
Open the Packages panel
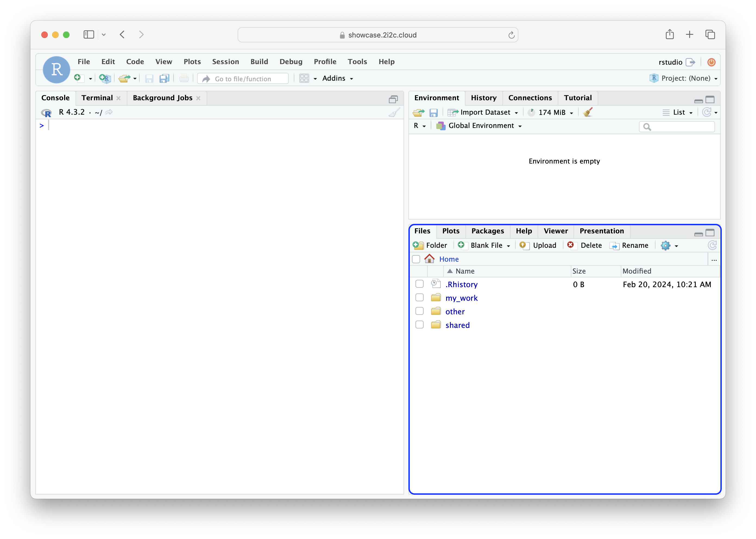[487, 231]
